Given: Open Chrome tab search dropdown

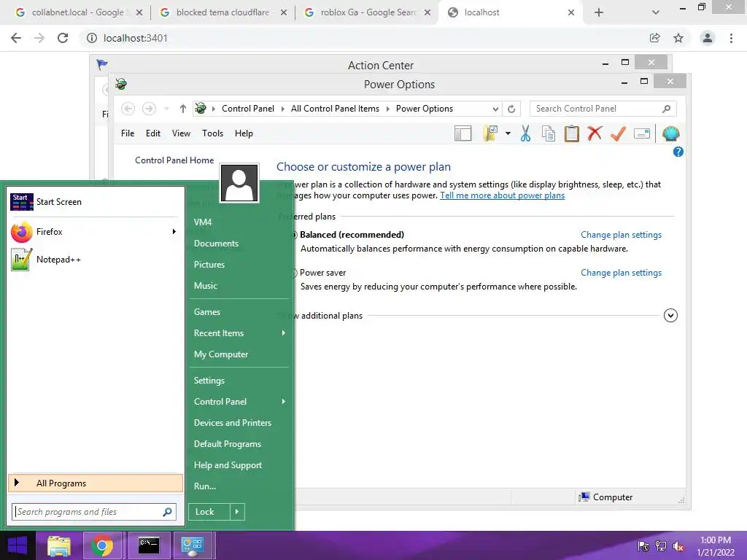Looking at the screenshot, I should tap(656, 12).
